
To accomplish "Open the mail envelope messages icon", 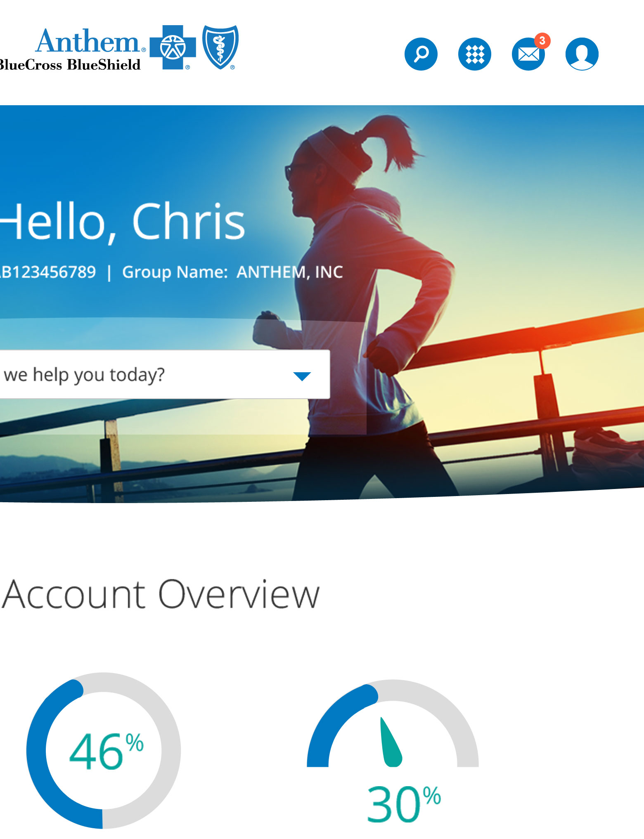I will click(x=528, y=54).
